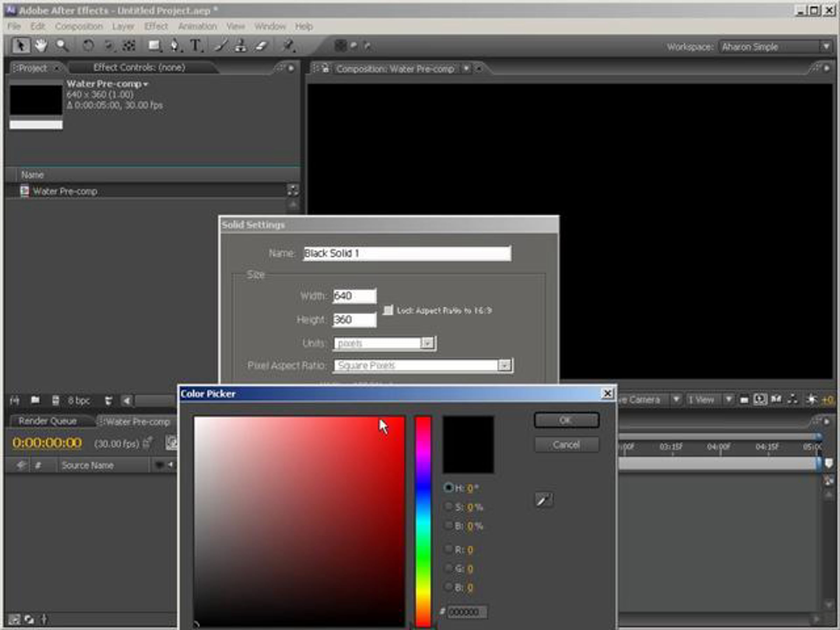Click the 8 bpc color depth indicator
840x630 pixels.
pos(79,401)
